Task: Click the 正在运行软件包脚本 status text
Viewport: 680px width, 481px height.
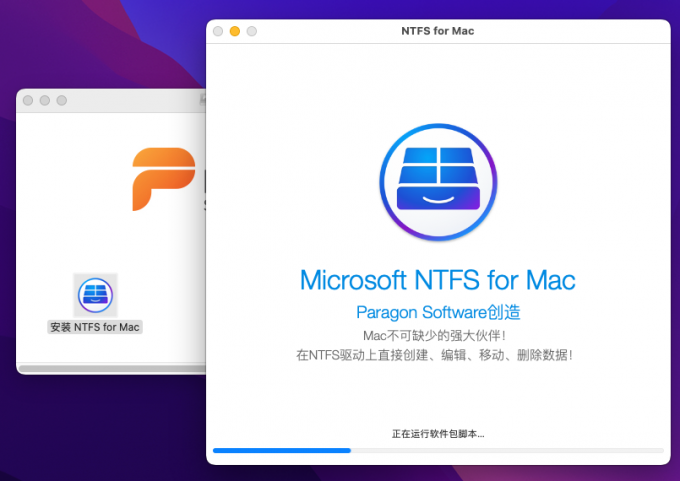Action: pos(438,434)
